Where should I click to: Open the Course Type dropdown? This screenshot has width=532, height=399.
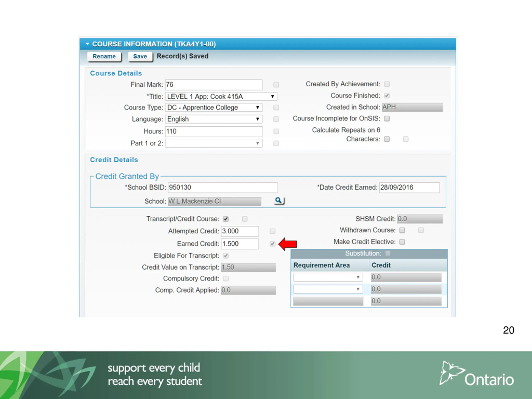pyautogui.click(x=214, y=107)
